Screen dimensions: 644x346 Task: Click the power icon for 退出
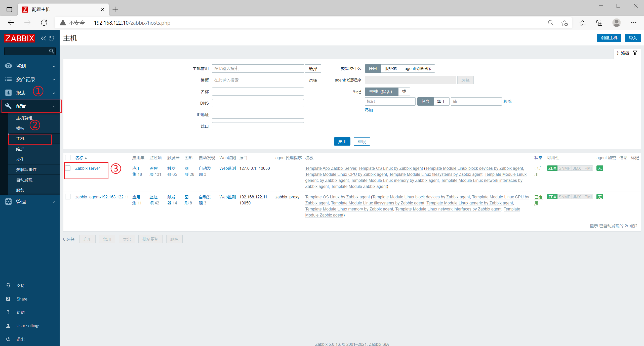[x=8, y=339]
